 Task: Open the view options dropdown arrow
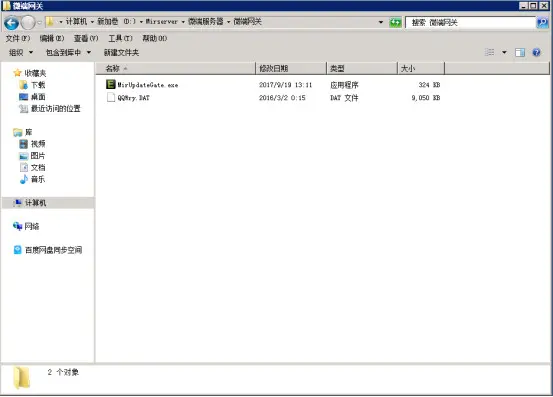pos(504,53)
